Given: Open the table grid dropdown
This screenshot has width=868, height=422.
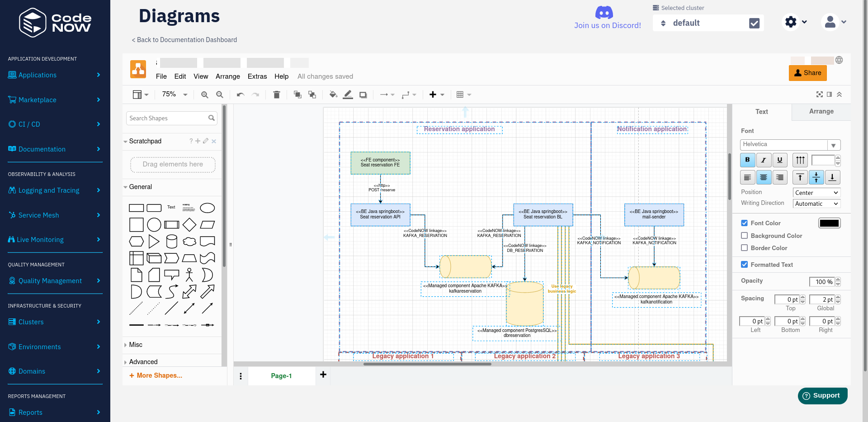Looking at the screenshot, I should click(464, 95).
